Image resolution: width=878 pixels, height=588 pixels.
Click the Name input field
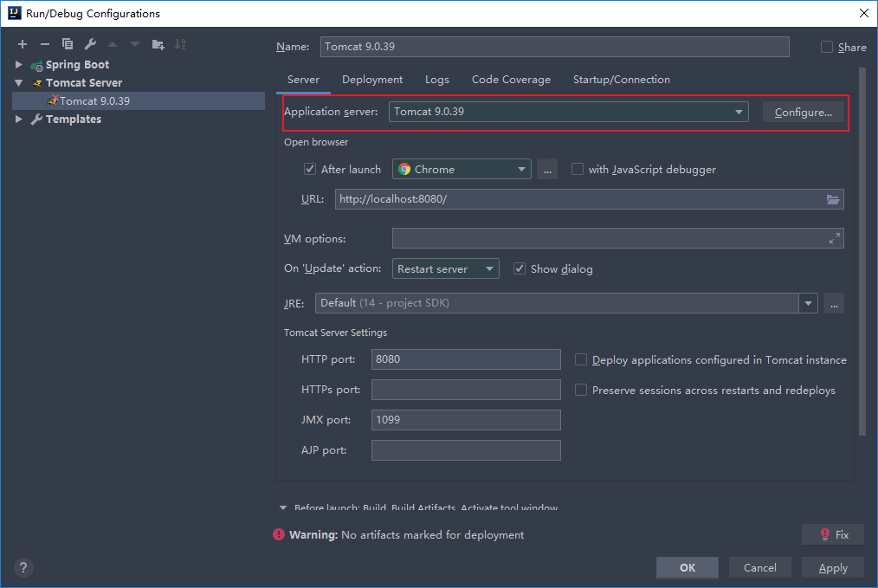(555, 47)
